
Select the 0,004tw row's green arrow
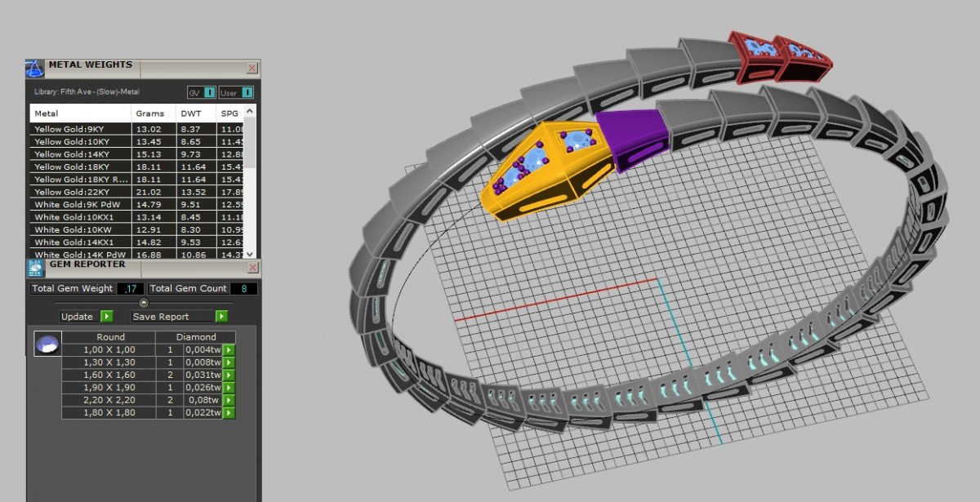tap(229, 349)
